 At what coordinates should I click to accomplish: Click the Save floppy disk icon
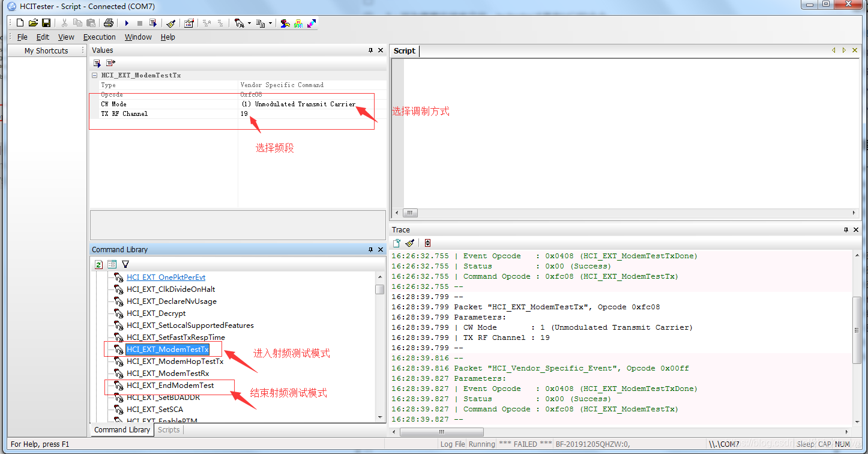pyautogui.click(x=46, y=23)
